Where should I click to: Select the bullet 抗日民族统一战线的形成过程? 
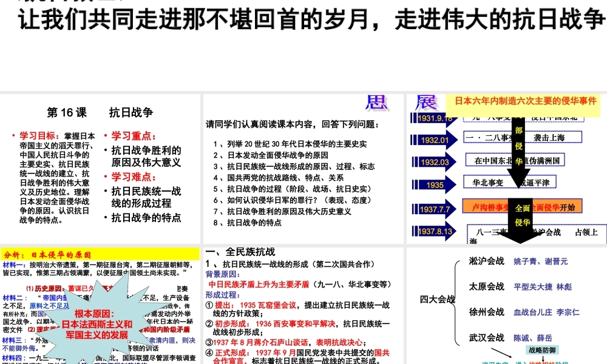(x=146, y=197)
